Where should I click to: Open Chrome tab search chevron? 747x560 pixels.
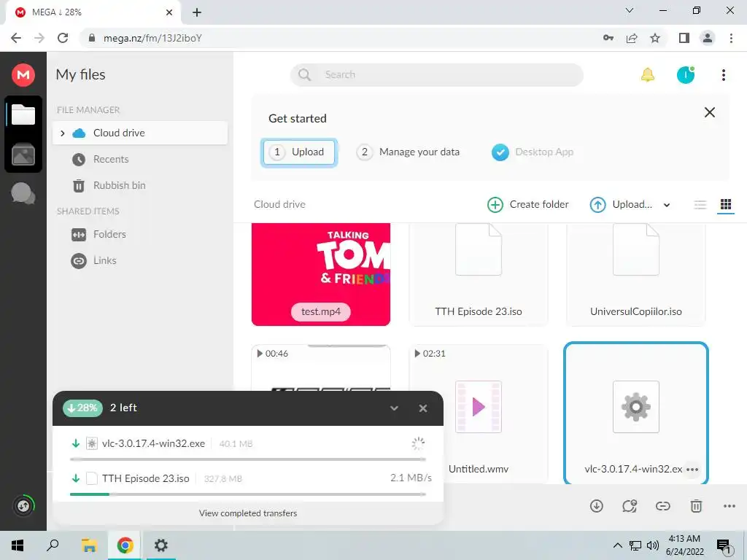[630, 10]
